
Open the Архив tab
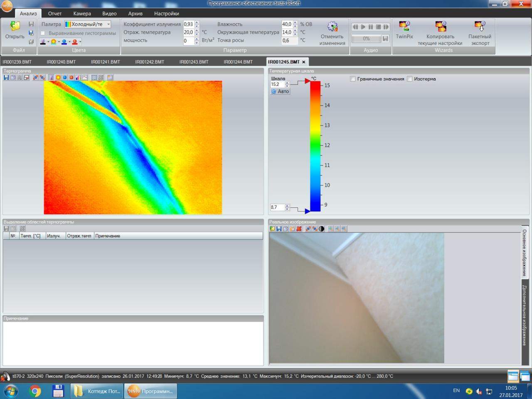pyautogui.click(x=135, y=13)
